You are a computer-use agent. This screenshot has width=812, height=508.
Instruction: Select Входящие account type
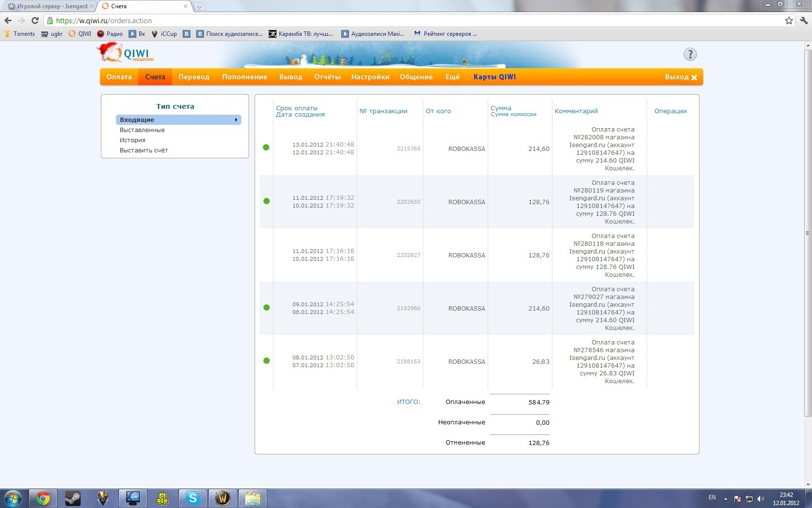point(178,120)
